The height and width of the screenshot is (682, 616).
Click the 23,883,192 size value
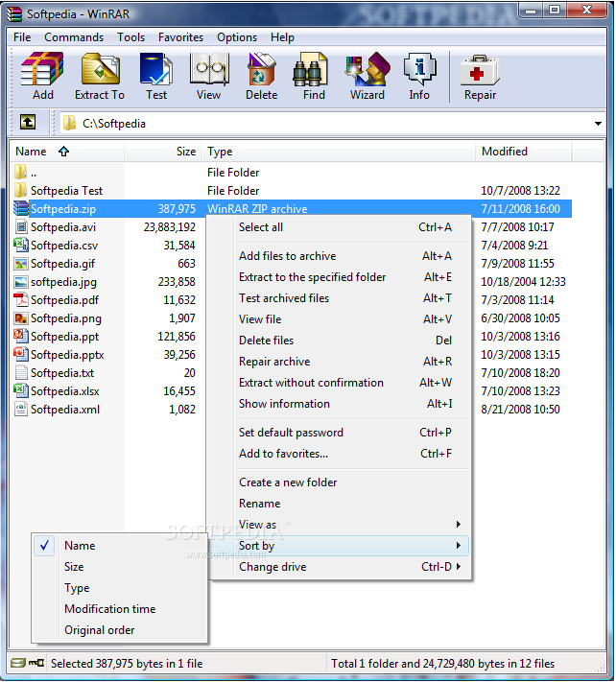click(170, 227)
